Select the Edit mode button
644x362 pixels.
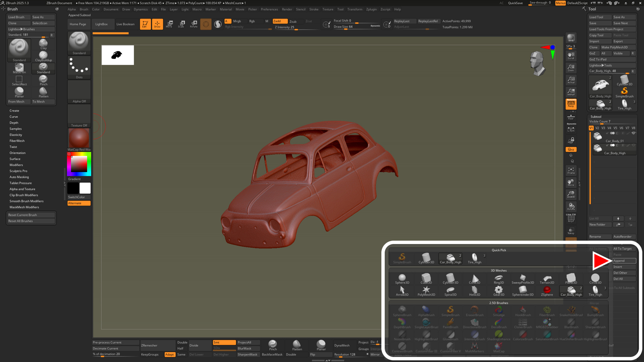point(145,24)
